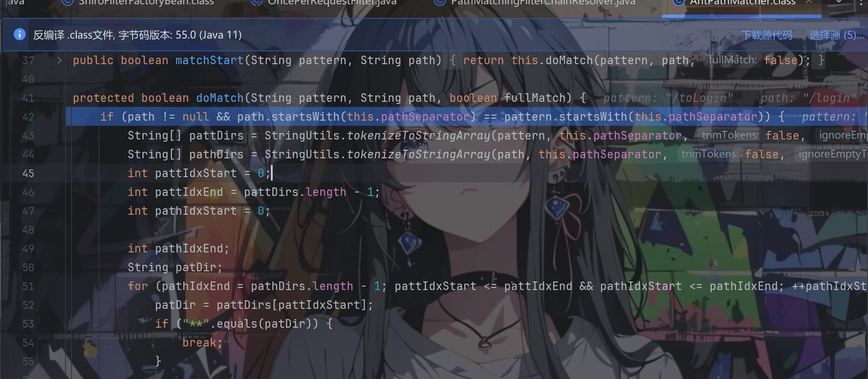Expand collapsed body brace of matchStart
868x379 pixels.
pos(453,60)
